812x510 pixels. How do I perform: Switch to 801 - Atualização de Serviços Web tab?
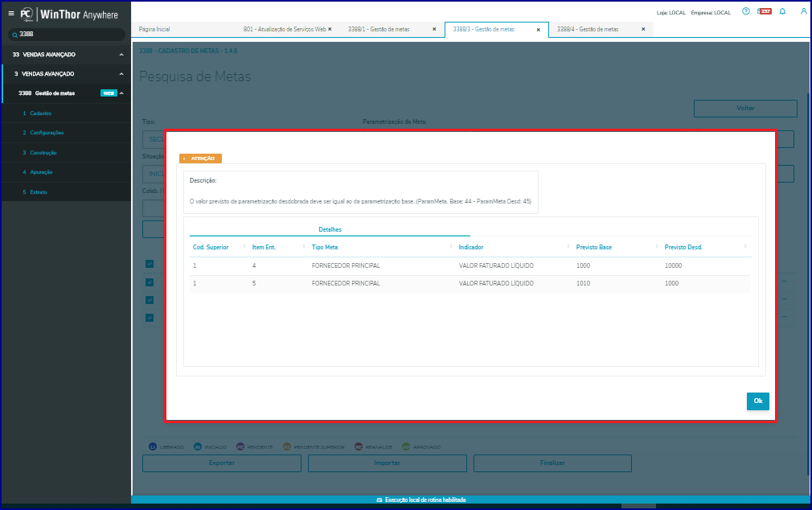point(285,30)
